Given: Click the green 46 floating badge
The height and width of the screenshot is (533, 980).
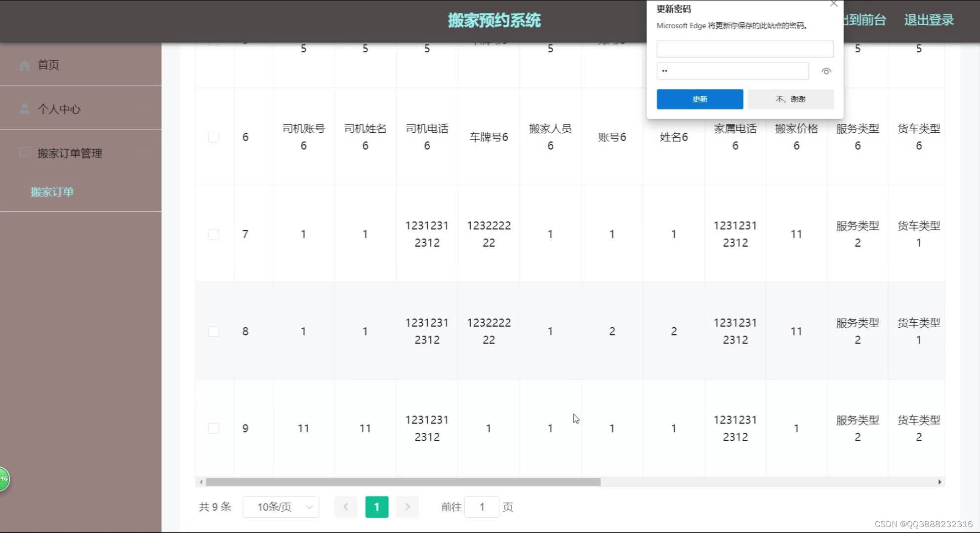Looking at the screenshot, I should (x=3, y=479).
